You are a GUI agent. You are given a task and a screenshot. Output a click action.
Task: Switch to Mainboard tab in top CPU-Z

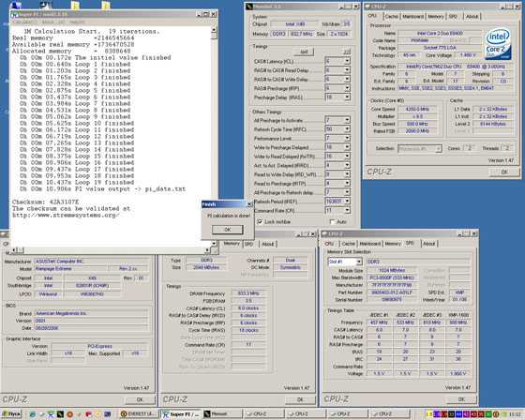[x=412, y=17]
